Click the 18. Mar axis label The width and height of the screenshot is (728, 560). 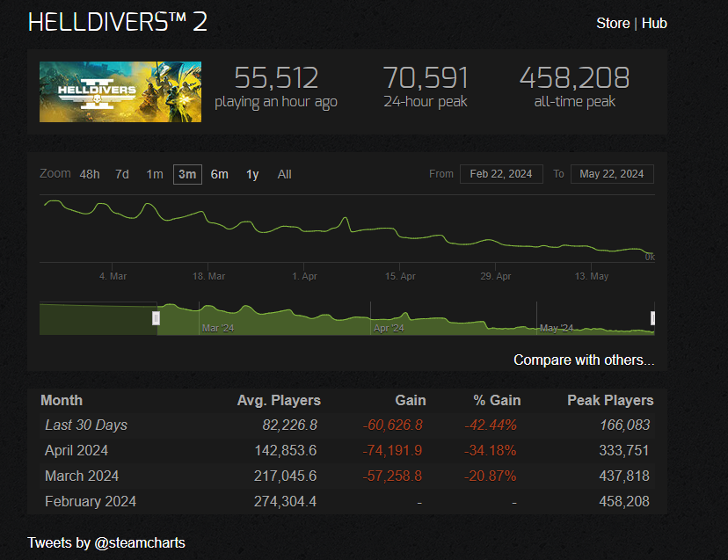209,276
